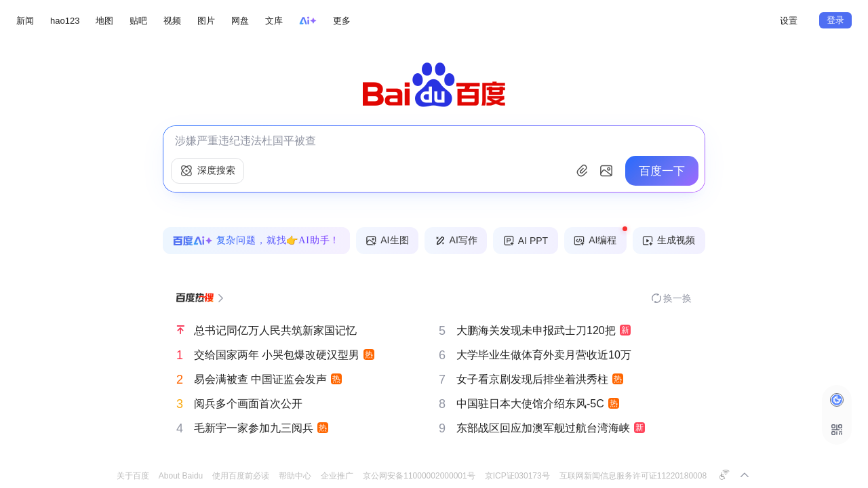Open hot search 大学毕业生做体育外卖月营收近10万
868x488 pixels.
point(544,355)
